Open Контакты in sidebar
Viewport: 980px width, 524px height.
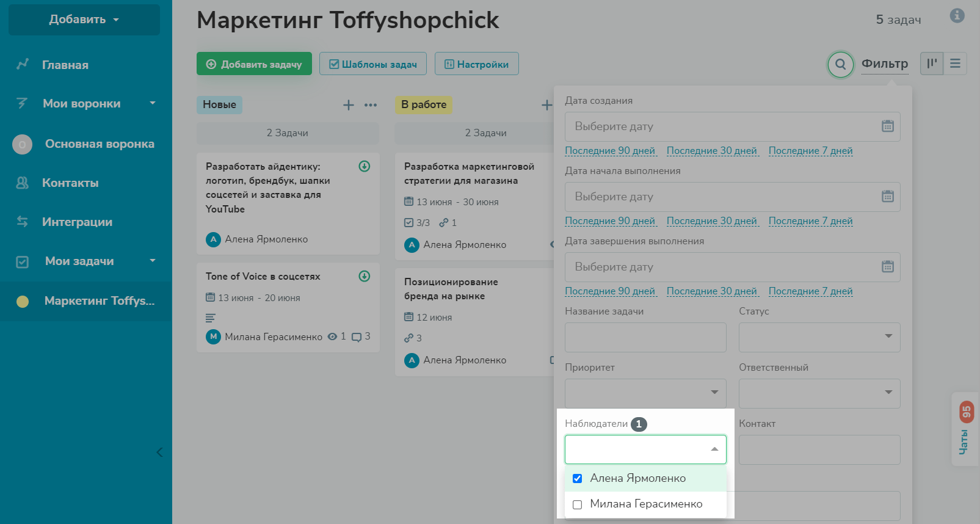pyautogui.click(x=70, y=183)
